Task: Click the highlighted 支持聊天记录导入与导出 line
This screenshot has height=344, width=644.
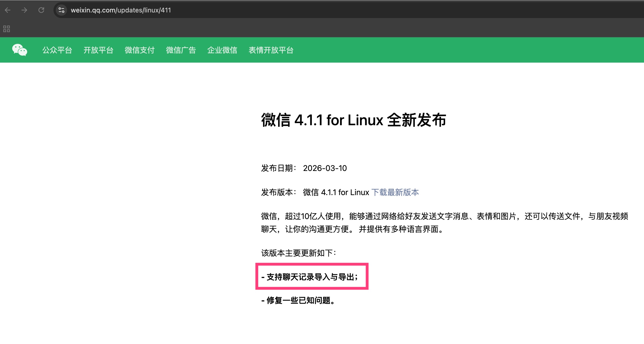Action: coord(310,277)
